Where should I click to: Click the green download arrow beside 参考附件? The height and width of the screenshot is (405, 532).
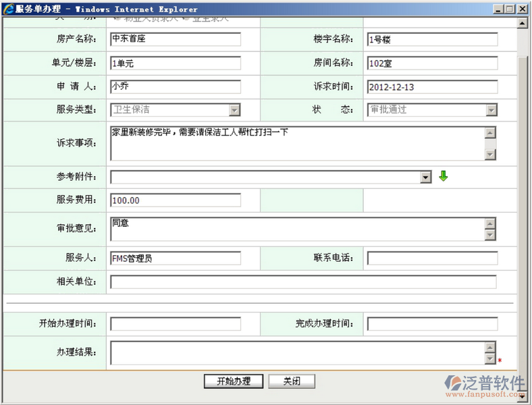coord(444,177)
